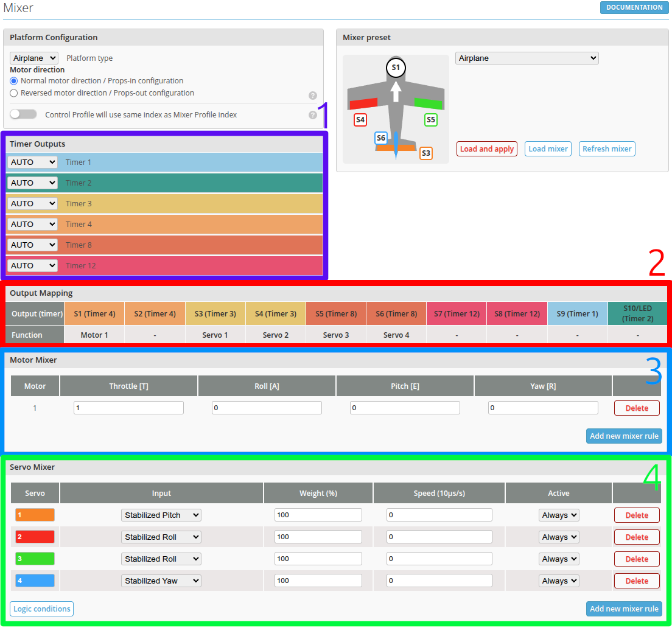672x628 pixels.
Task: Open the Timer 2 AUTO dropdown
Action: pos(33,183)
